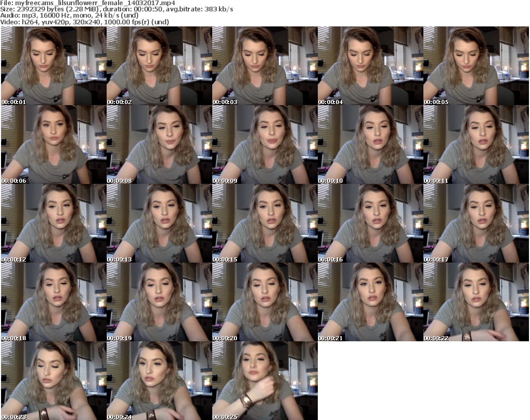Select the thumbnail stamped 00:00:19

[x=159, y=302]
